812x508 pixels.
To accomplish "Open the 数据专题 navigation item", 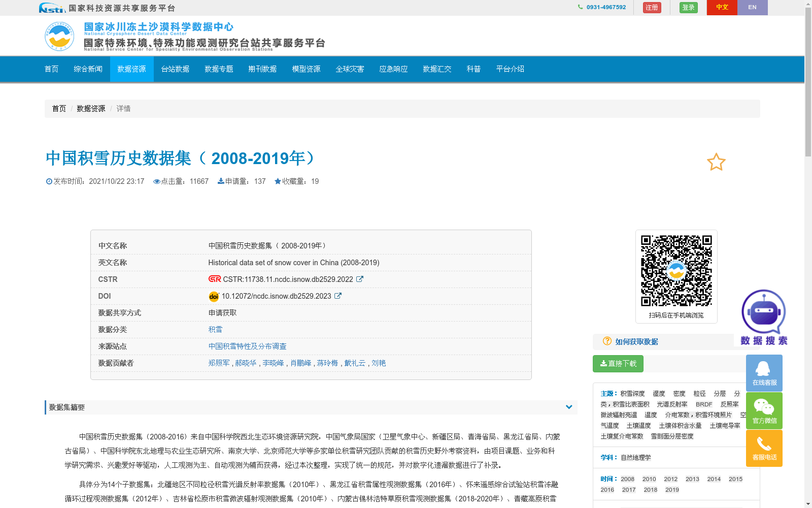I will pos(219,69).
